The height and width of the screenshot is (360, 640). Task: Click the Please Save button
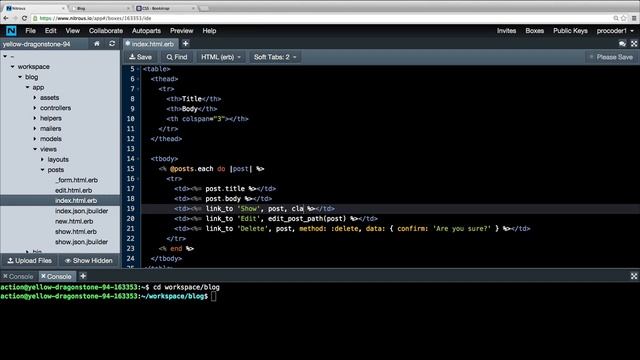tap(611, 57)
